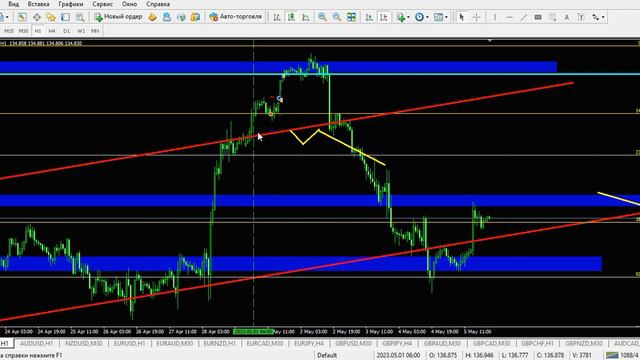Screen dimensions: 640x360
Task: Click the yellow folder options icon
Action: point(195,17)
